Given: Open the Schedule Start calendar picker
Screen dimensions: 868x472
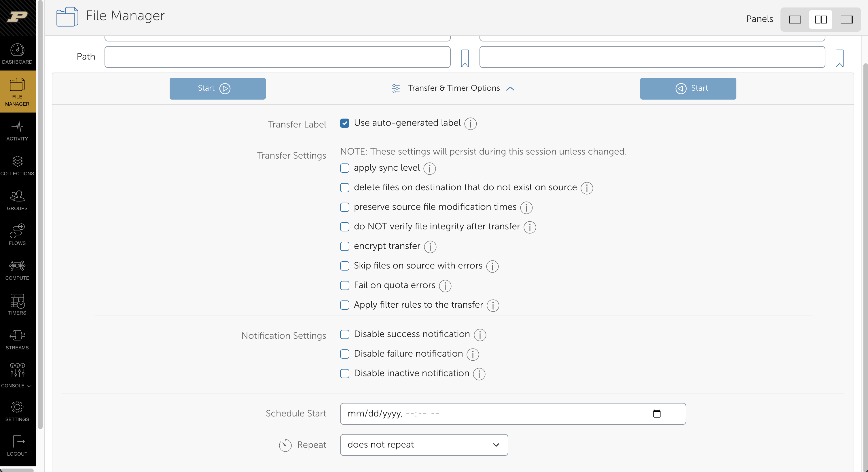Looking at the screenshot, I should tap(657, 413).
